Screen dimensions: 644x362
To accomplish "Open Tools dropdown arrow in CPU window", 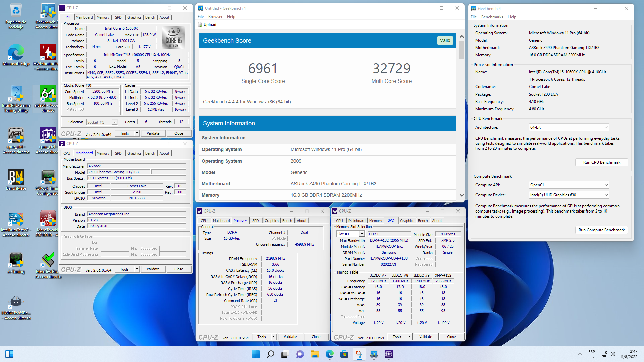I will click(137, 133).
